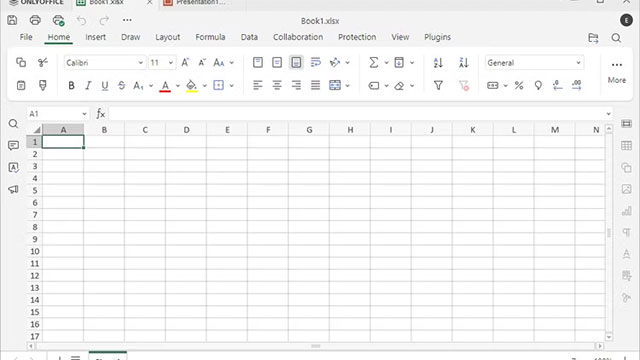Print the spreadsheet using the printer icon

tap(35, 20)
